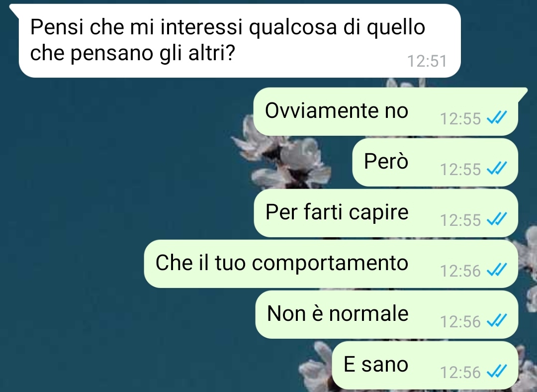Tap blue double check on "Però" message
This screenshot has height=392, width=537.
point(497,169)
